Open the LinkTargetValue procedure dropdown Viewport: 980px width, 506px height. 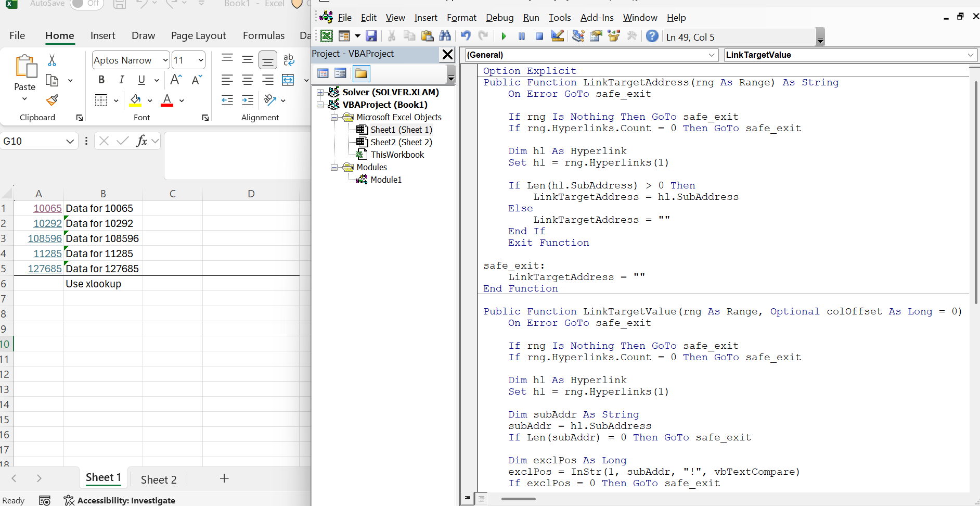(x=970, y=55)
